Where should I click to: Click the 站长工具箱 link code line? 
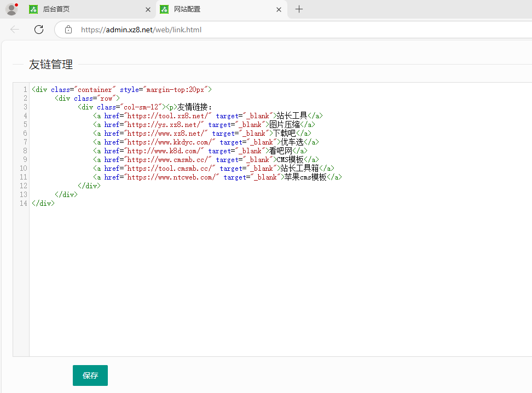click(x=214, y=169)
